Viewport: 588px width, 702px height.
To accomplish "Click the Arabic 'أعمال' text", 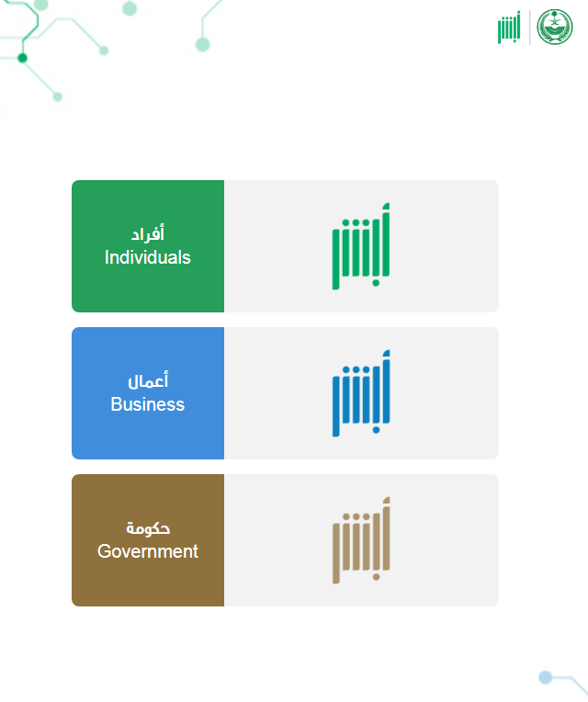I will (x=148, y=380).
